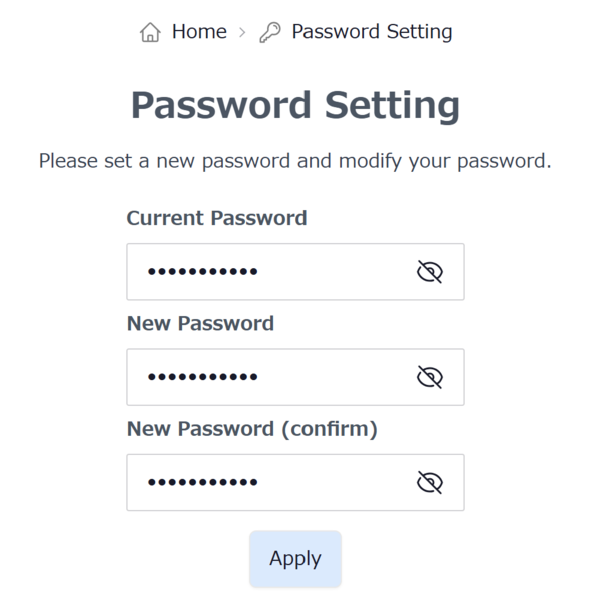
Task: Open the Password Setting breadcrumb text
Action: tap(371, 32)
